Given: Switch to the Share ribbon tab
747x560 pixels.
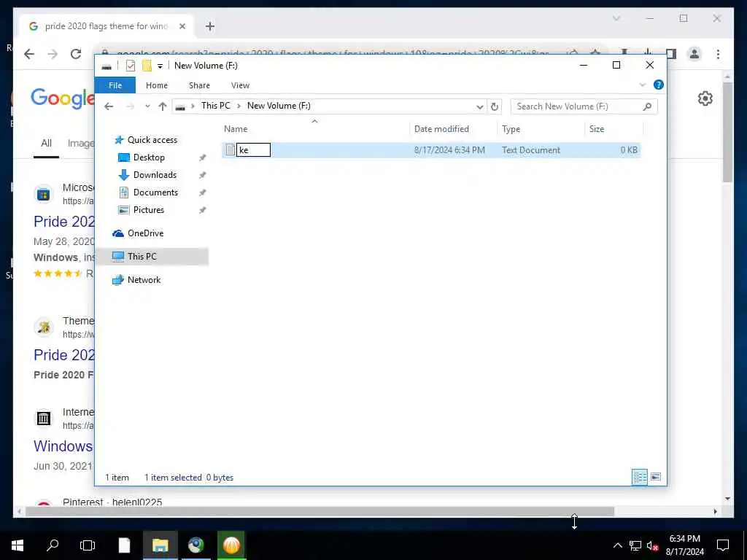Looking at the screenshot, I should click(199, 85).
